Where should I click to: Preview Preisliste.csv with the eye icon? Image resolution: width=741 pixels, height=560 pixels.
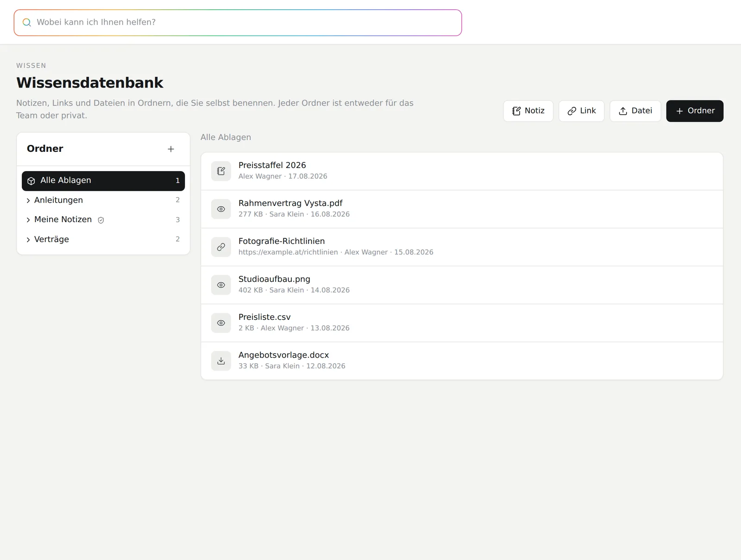tap(221, 323)
